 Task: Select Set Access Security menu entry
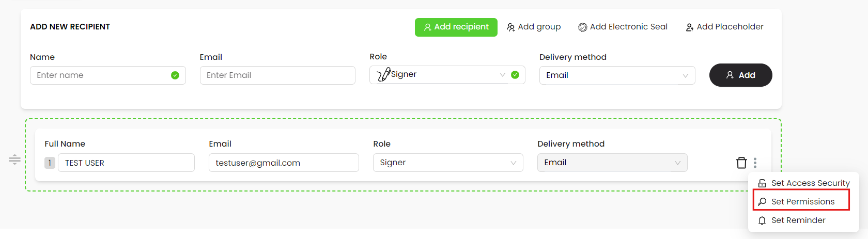click(810, 183)
